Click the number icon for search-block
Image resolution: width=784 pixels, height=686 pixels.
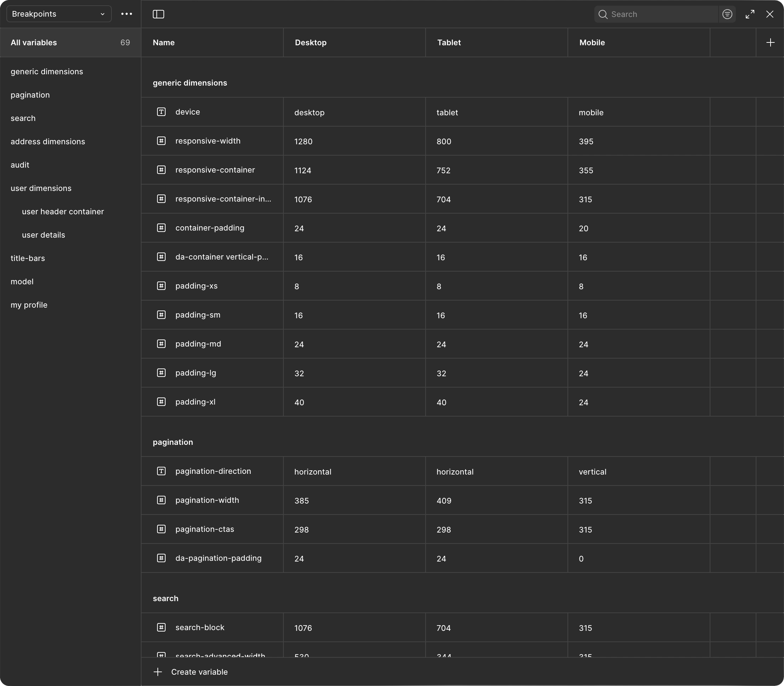(161, 627)
